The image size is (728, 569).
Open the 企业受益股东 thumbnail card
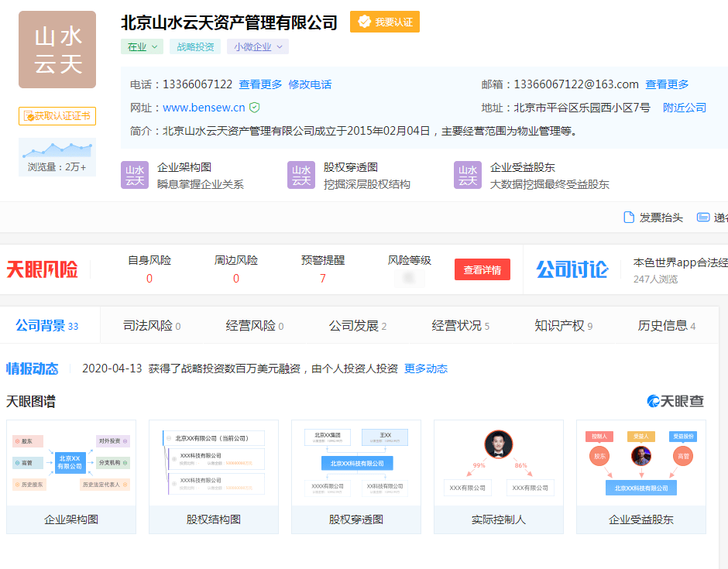641,477
